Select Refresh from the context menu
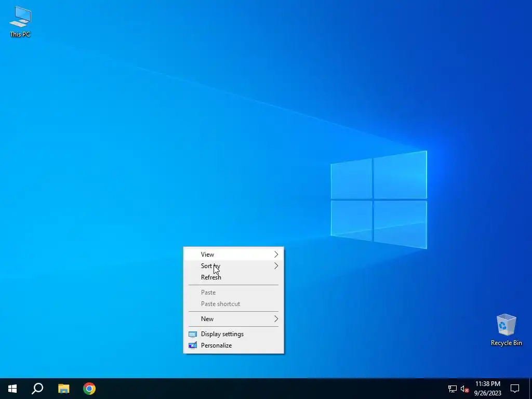This screenshot has width=532, height=399. click(233, 277)
